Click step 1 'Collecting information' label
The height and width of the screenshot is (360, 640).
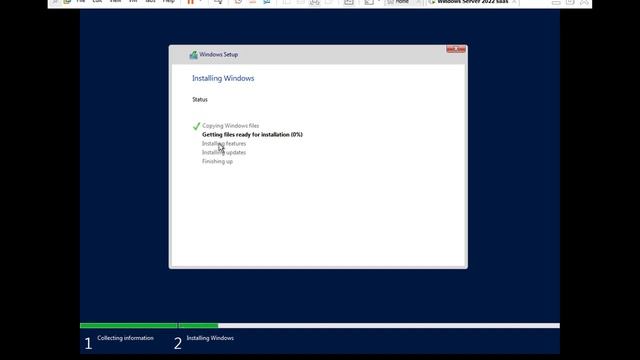click(x=125, y=338)
